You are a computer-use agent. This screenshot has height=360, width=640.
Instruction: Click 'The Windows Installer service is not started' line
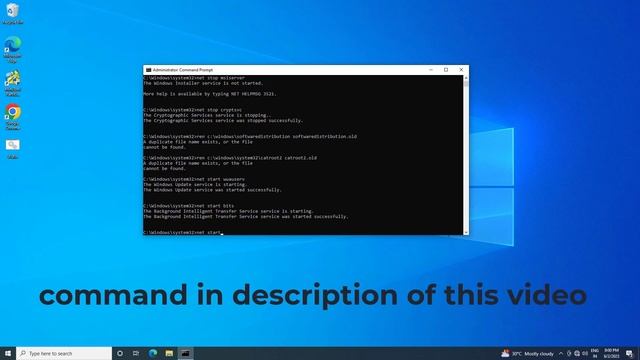pos(203,83)
